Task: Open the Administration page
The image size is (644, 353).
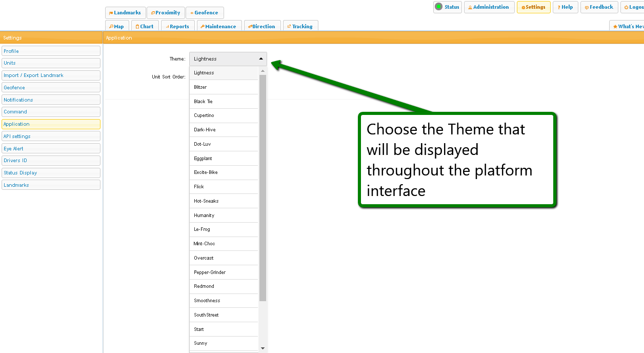Action: (x=489, y=7)
